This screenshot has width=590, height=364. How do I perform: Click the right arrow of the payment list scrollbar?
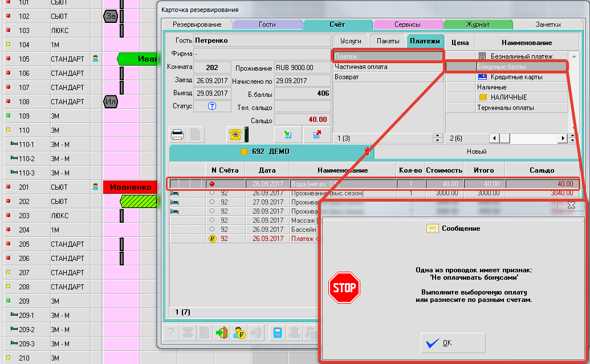(563, 138)
